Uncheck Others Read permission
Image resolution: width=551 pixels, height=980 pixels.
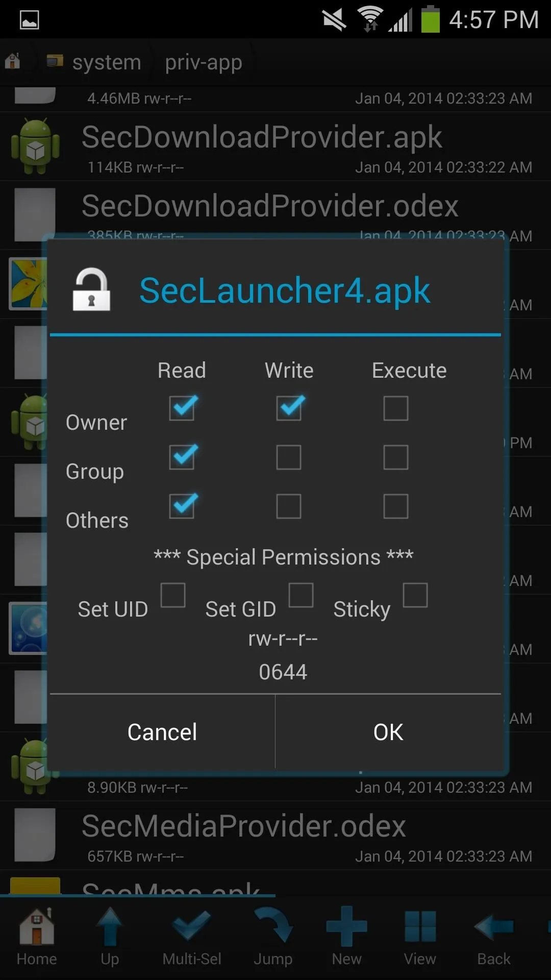tap(182, 506)
